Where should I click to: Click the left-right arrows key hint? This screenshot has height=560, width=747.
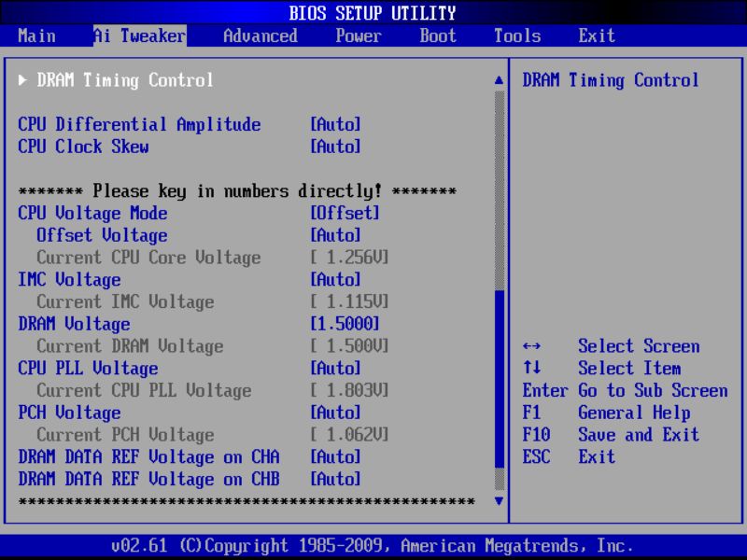[x=531, y=346]
